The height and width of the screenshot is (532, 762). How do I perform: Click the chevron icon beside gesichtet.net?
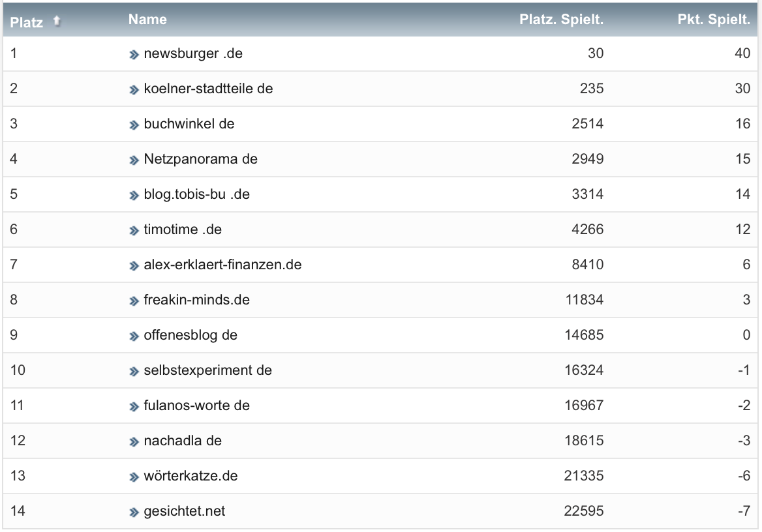tap(134, 512)
